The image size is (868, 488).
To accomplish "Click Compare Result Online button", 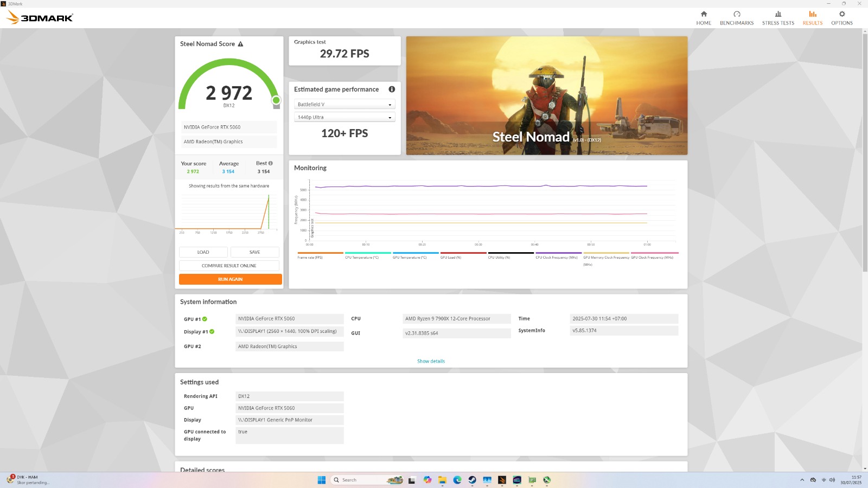I will click(x=229, y=266).
